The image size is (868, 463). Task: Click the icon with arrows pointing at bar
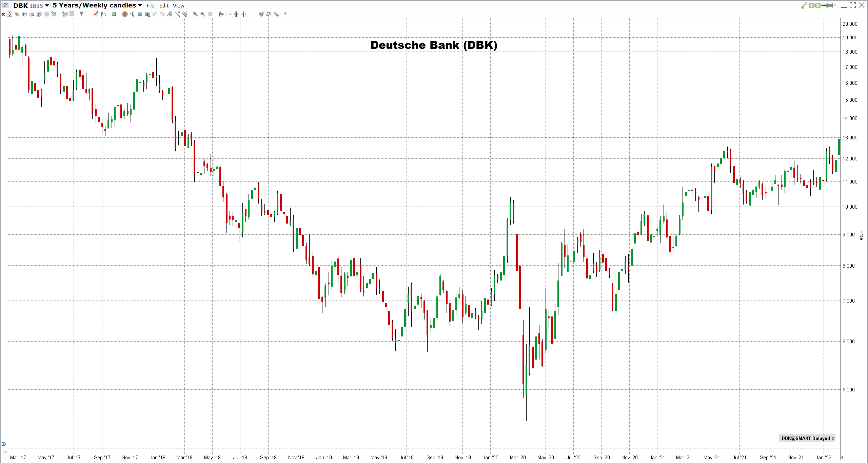point(243,14)
